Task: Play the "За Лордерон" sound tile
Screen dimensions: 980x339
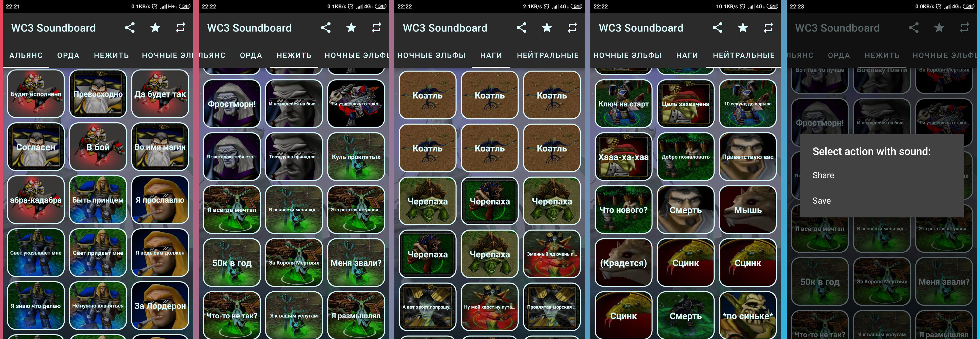Action: click(160, 306)
